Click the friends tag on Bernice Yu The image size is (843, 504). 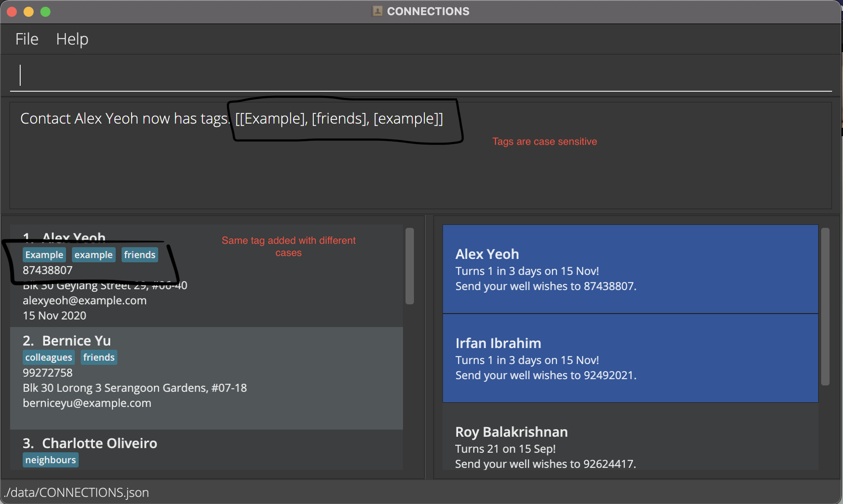(x=98, y=358)
